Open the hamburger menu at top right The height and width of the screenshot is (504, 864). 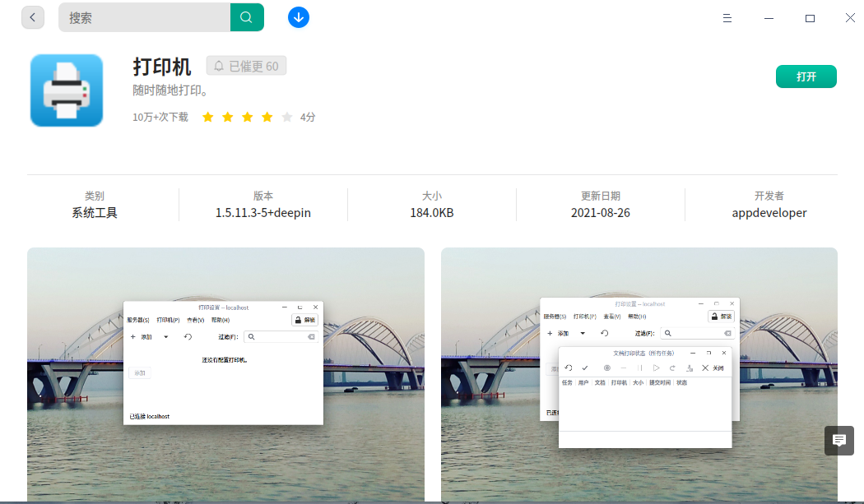point(727,17)
